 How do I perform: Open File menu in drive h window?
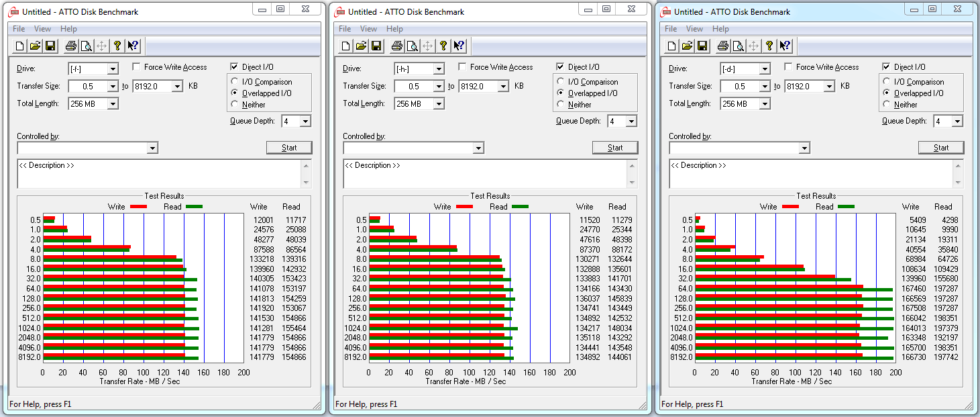(x=345, y=29)
